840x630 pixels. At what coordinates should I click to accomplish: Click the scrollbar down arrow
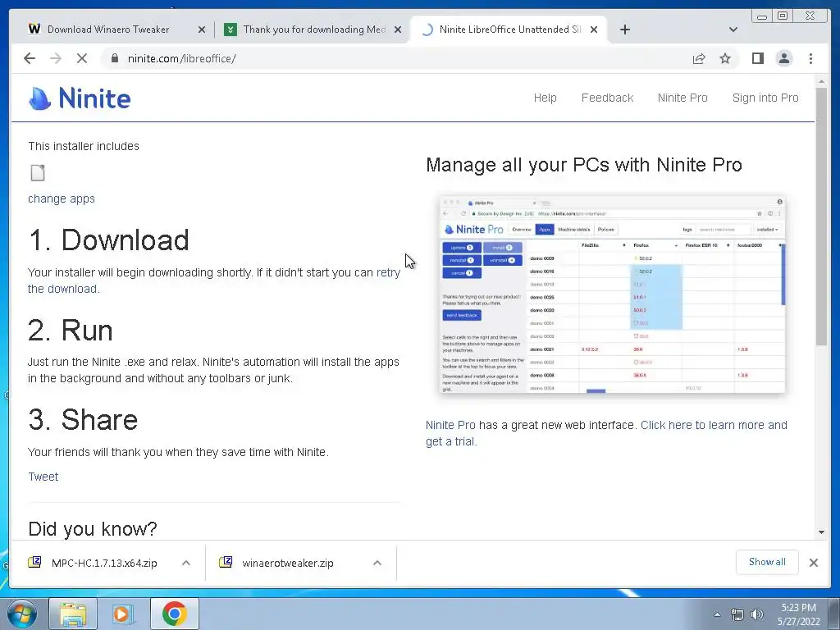821,532
